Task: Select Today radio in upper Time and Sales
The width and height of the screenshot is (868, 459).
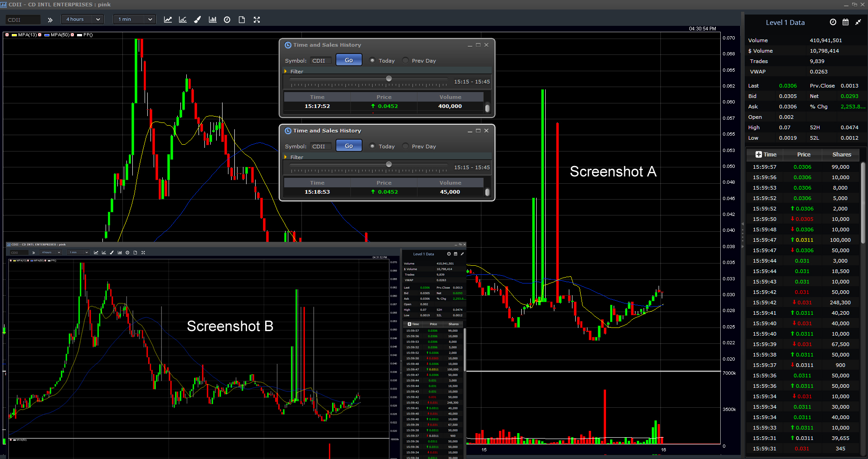Action: 372,60
